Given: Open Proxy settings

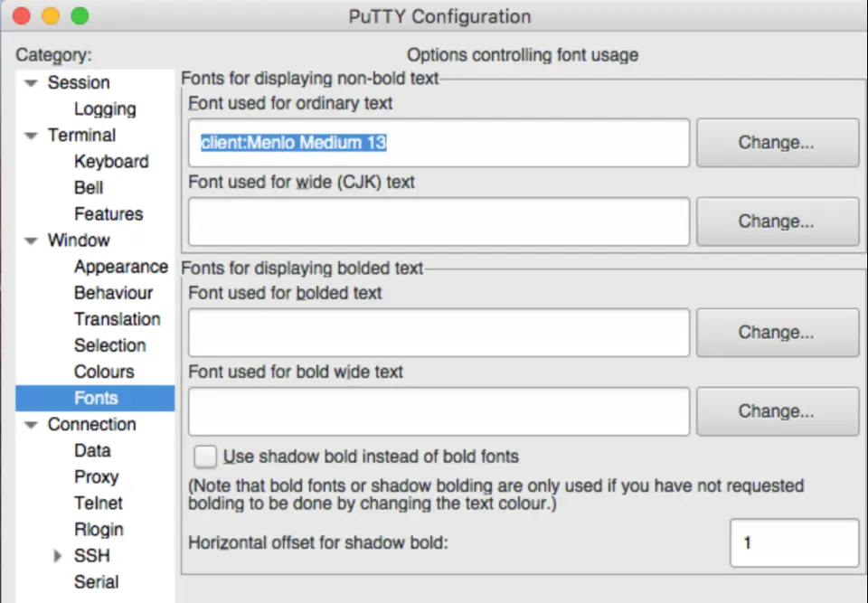Looking at the screenshot, I should (97, 476).
